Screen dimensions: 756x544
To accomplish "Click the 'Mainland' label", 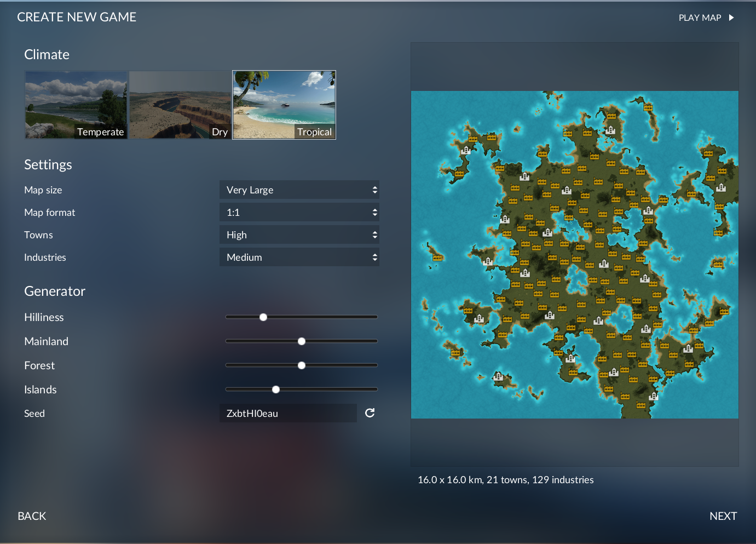I will (47, 341).
